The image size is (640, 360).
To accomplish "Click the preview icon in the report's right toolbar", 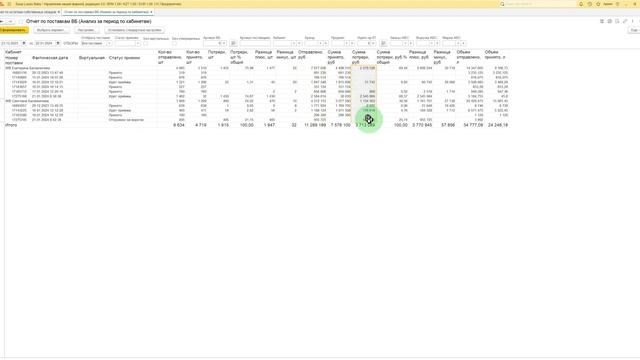I will click(x=617, y=21).
